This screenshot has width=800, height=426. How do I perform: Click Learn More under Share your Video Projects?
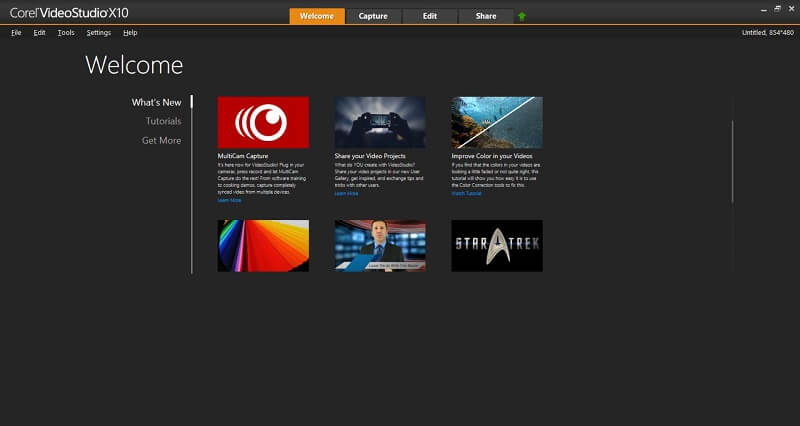[346, 194]
